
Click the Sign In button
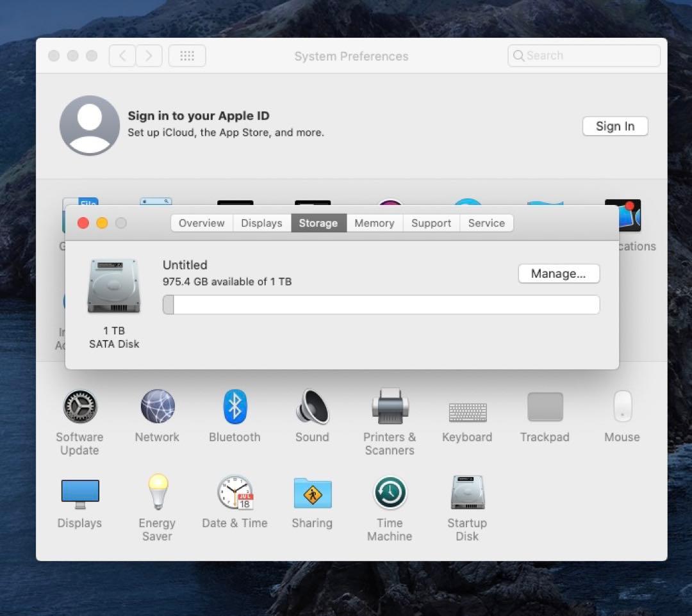tap(614, 126)
